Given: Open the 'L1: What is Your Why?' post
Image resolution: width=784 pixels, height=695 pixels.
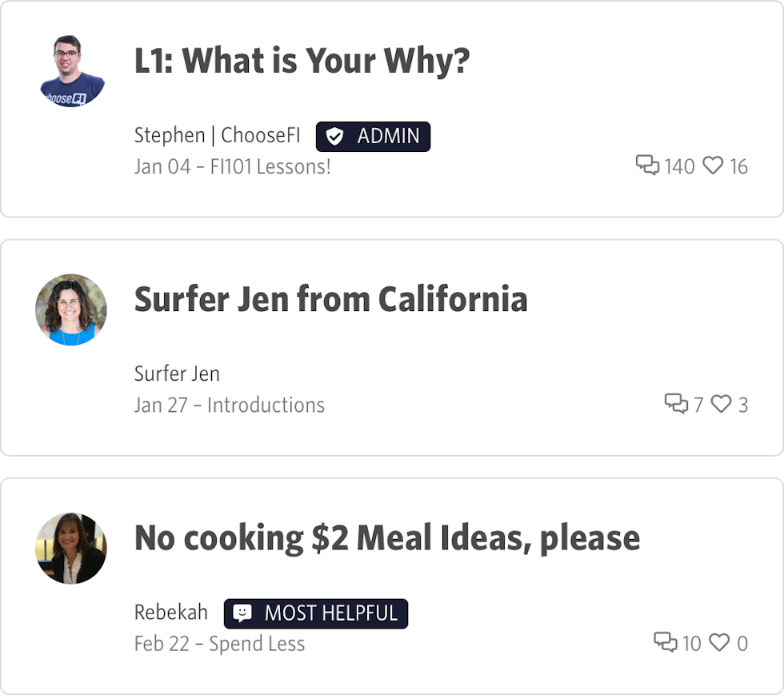Looking at the screenshot, I should pyautogui.click(x=302, y=61).
